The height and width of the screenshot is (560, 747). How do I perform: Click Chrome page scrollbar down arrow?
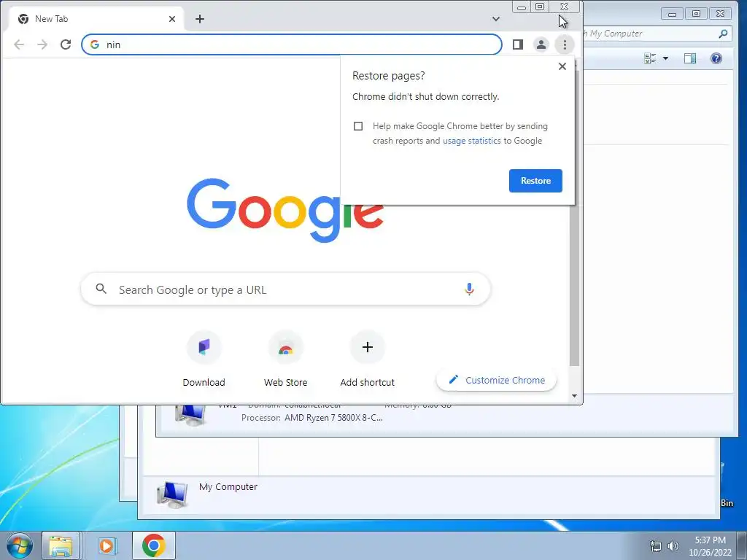(575, 396)
